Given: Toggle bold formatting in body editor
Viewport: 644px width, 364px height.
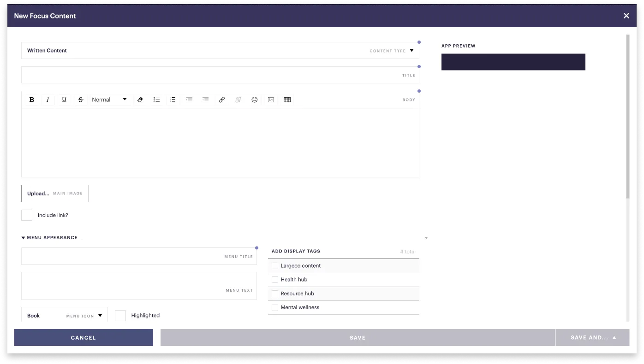Looking at the screenshot, I should tap(32, 100).
